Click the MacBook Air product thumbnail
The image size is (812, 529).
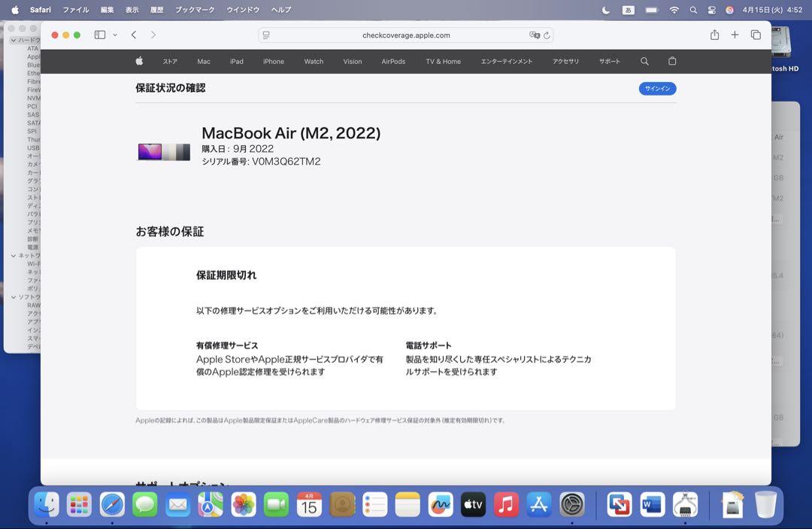(164, 152)
